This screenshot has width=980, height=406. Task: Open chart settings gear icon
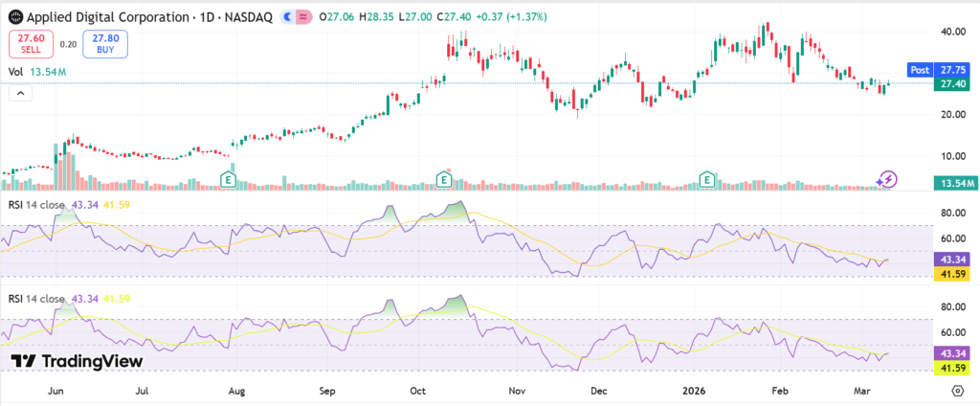tap(958, 391)
